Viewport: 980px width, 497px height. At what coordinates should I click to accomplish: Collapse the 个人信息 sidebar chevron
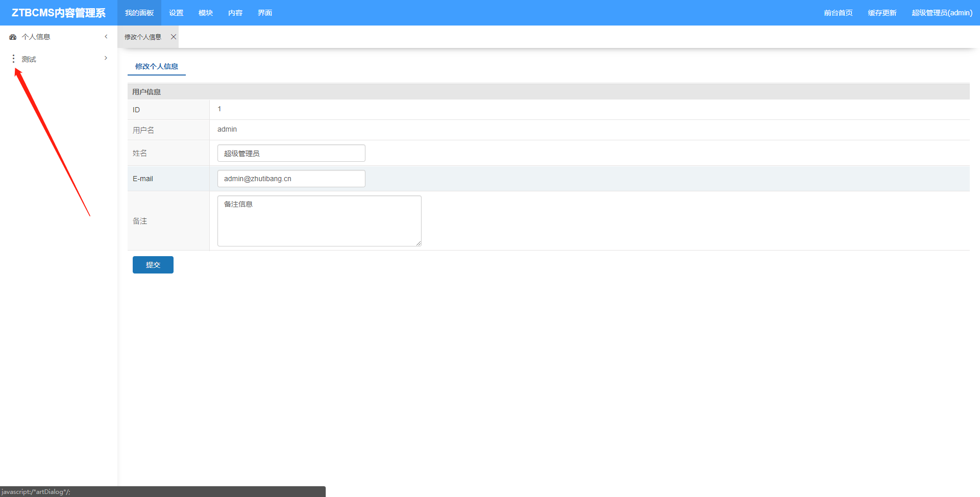[106, 37]
